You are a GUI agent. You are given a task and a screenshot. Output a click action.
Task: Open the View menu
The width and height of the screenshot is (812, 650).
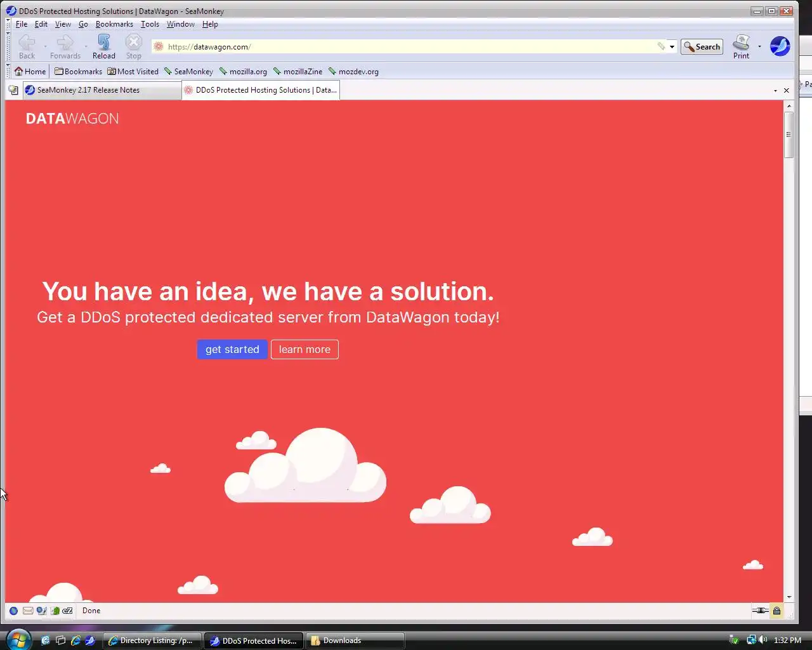pyautogui.click(x=63, y=24)
